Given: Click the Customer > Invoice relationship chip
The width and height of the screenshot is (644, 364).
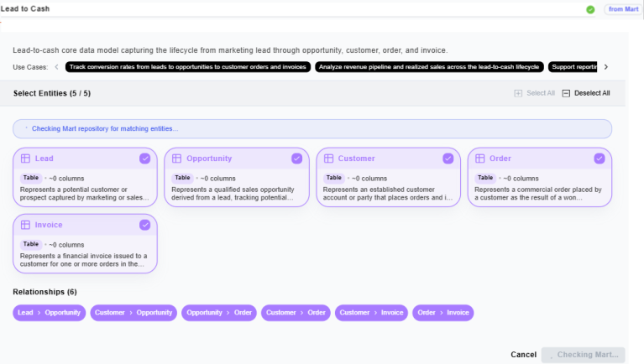Looking at the screenshot, I should (x=371, y=313).
